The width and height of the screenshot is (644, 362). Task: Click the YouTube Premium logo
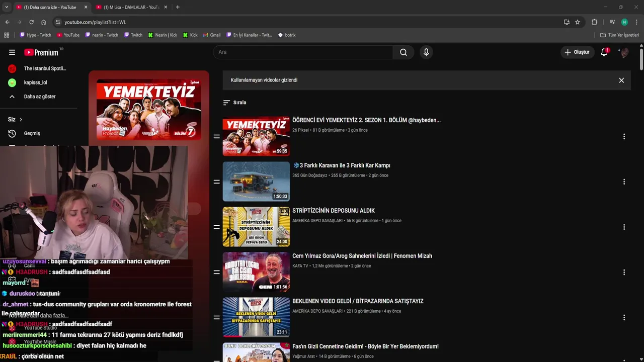pos(42,52)
